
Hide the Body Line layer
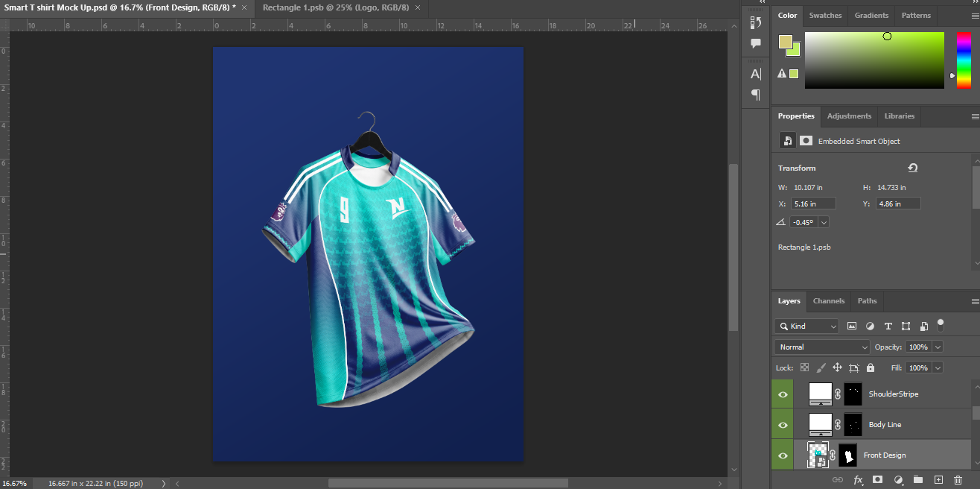[x=783, y=424]
